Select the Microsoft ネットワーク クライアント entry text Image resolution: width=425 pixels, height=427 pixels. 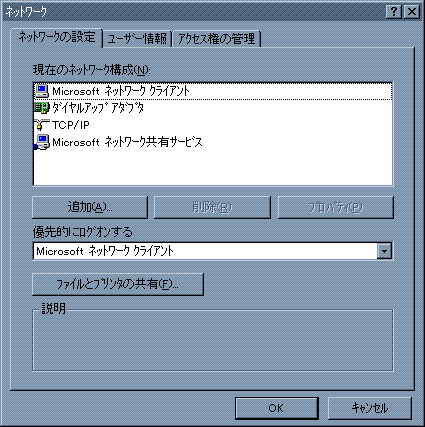[x=121, y=91]
